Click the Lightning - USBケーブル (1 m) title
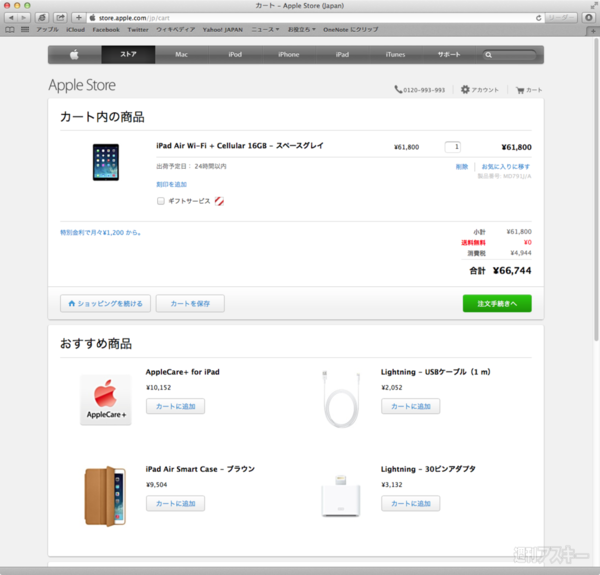This screenshot has width=600, height=575. click(436, 372)
